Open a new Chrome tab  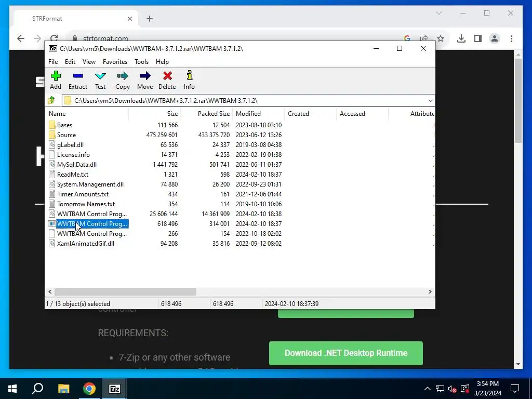(x=150, y=19)
